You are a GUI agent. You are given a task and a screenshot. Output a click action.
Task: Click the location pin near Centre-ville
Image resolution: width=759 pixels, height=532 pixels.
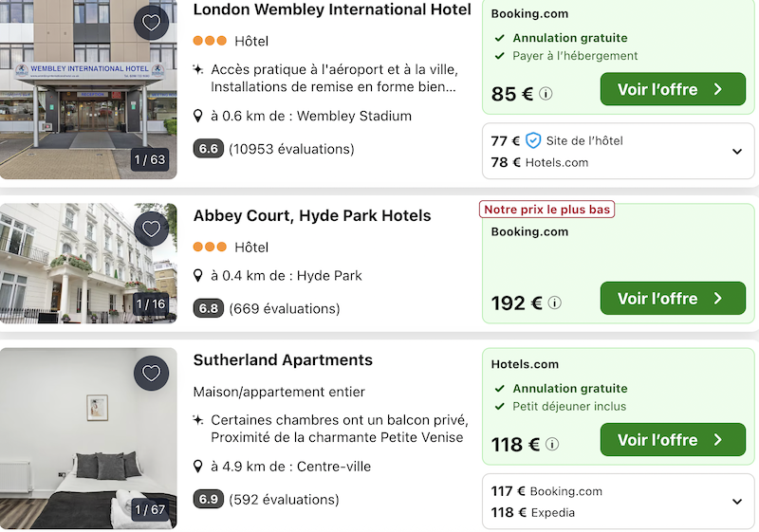tap(198, 467)
